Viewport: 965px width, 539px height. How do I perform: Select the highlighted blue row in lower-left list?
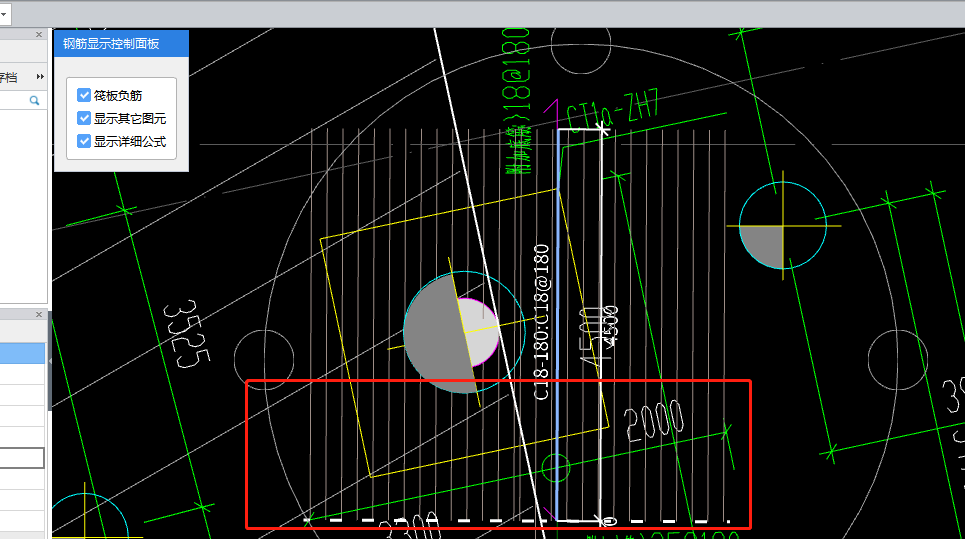tap(23, 353)
